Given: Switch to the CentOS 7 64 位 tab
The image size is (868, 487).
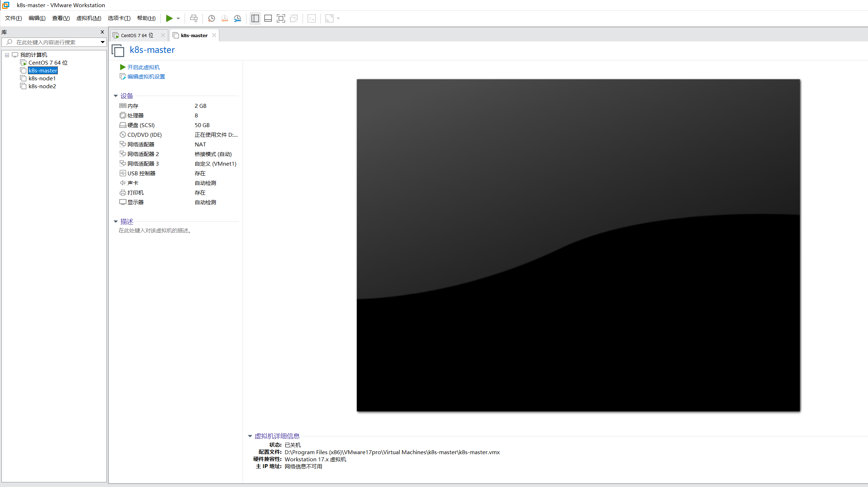Looking at the screenshot, I should 136,35.
